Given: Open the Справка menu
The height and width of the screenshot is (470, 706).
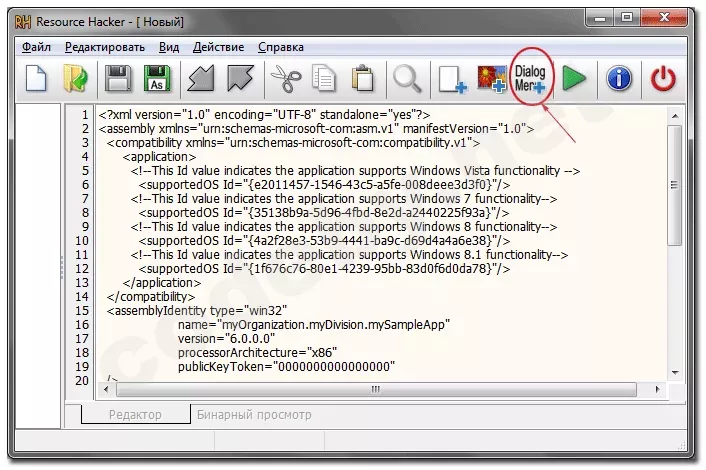Looking at the screenshot, I should click(x=281, y=47).
